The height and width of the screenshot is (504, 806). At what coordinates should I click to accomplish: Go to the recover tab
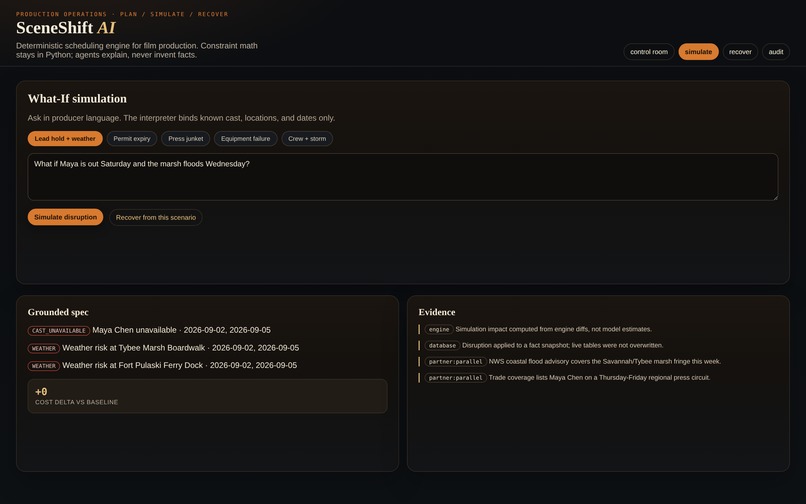(740, 52)
